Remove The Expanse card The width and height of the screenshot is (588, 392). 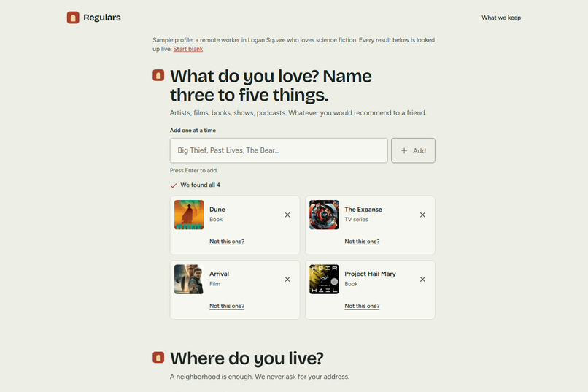422,215
